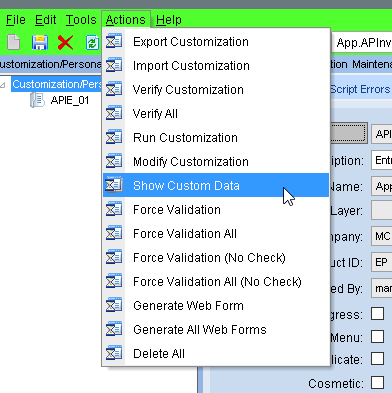Click icon beside Generate All Web Forms
392x393 pixels.
pos(114,329)
